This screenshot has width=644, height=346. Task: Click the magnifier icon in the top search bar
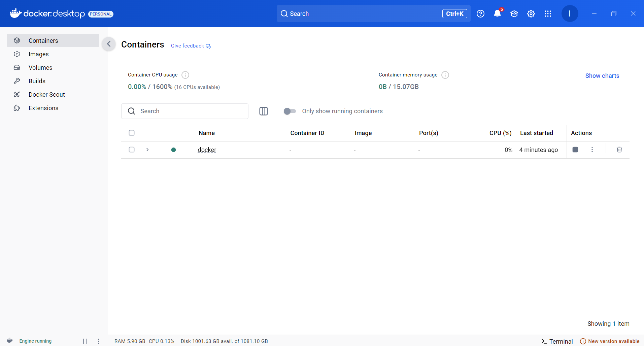[284, 13]
